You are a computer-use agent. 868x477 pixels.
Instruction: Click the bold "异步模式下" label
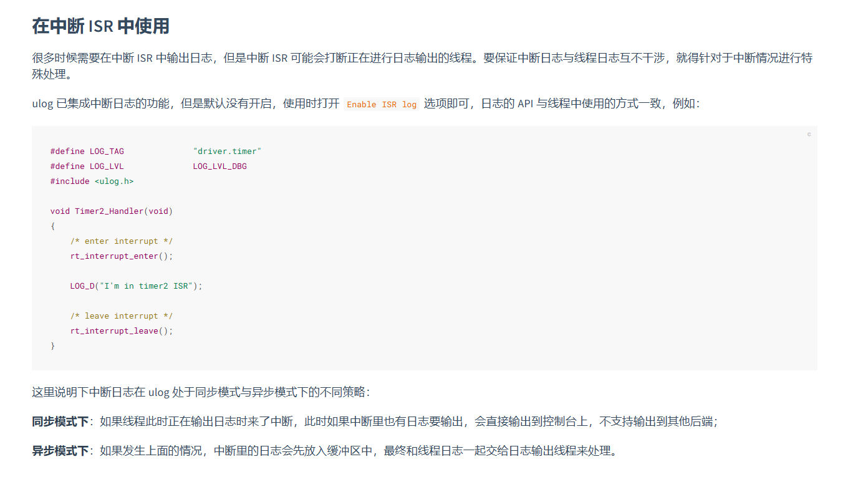click(60, 450)
